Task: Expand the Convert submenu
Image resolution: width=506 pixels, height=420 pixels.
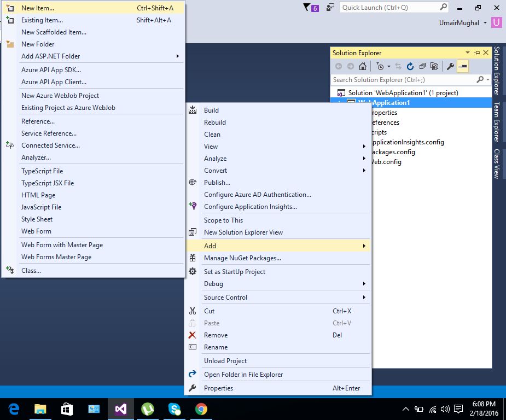Action: point(278,170)
